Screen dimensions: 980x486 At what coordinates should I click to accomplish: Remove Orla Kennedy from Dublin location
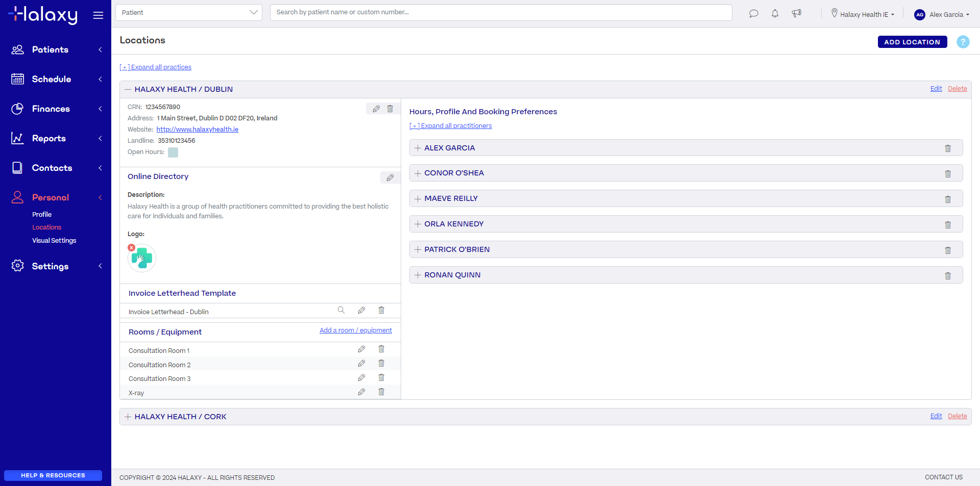(x=948, y=225)
